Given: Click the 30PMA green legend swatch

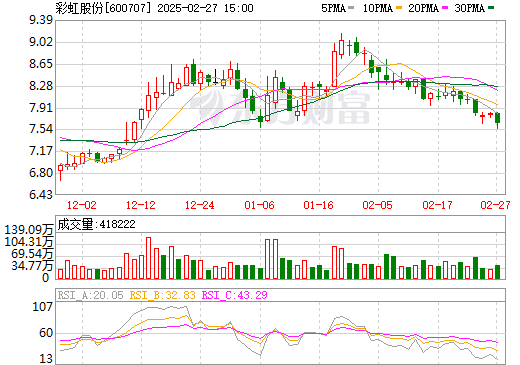Looking at the screenshot, I should pyautogui.click(x=491, y=8).
